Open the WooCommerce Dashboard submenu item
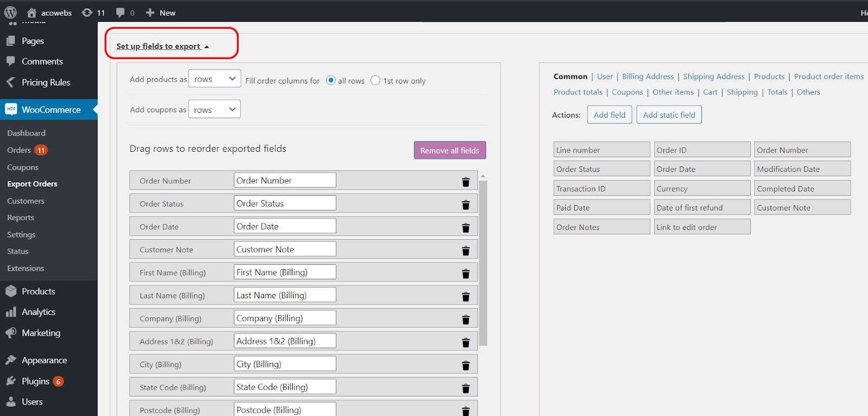This screenshot has height=416, width=868. pyautogui.click(x=26, y=133)
